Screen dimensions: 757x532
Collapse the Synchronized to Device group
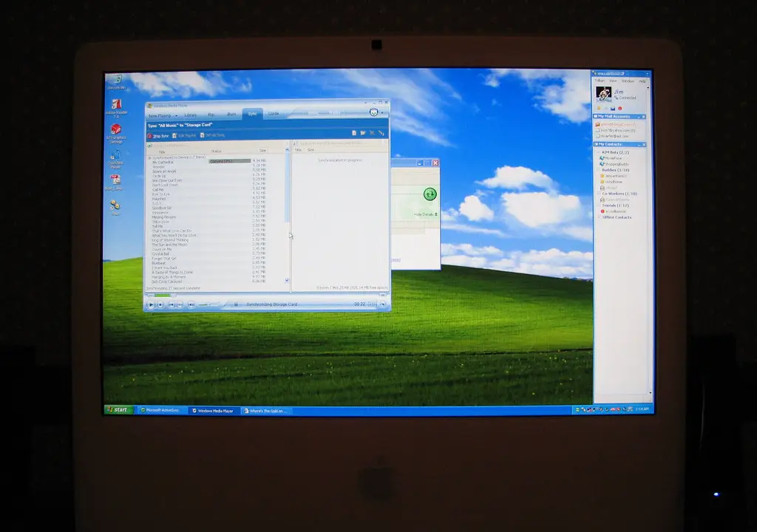tap(149, 158)
